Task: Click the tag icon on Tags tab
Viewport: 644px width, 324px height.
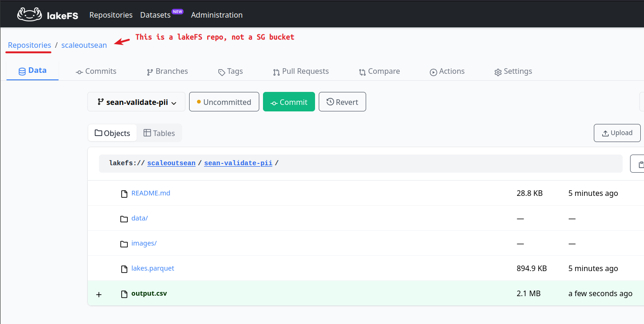Action: point(222,72)
